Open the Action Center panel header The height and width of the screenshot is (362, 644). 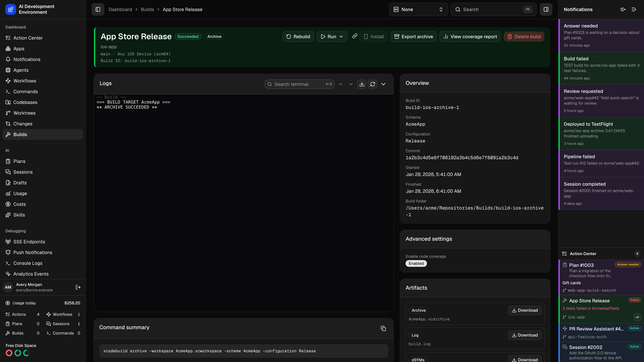coord(601,254)
